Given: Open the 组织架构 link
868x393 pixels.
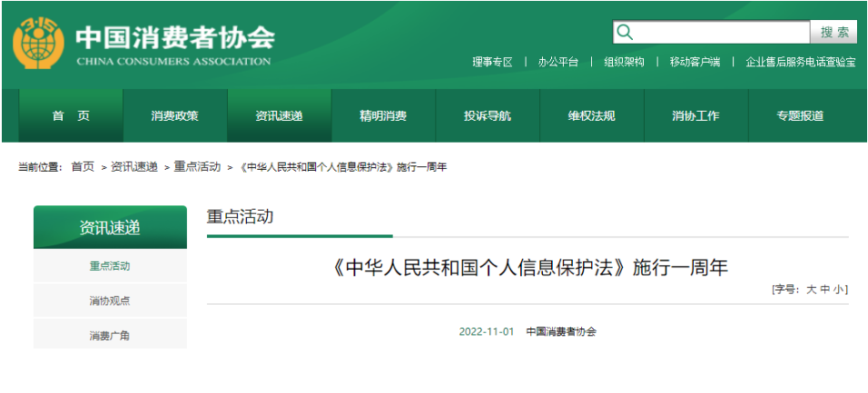Looking at the screenshot, I should point(624,62).
